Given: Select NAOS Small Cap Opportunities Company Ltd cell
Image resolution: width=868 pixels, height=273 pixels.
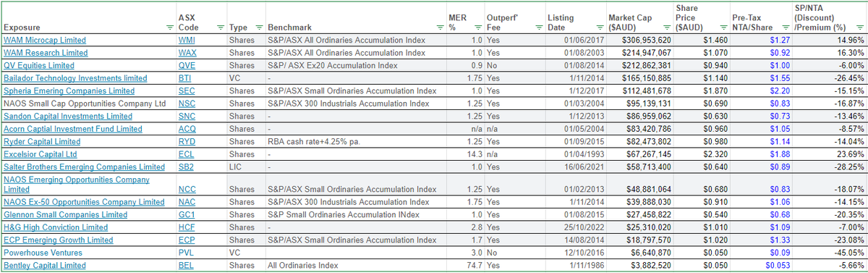Looking at the screenshot, I should pos(88,104).
